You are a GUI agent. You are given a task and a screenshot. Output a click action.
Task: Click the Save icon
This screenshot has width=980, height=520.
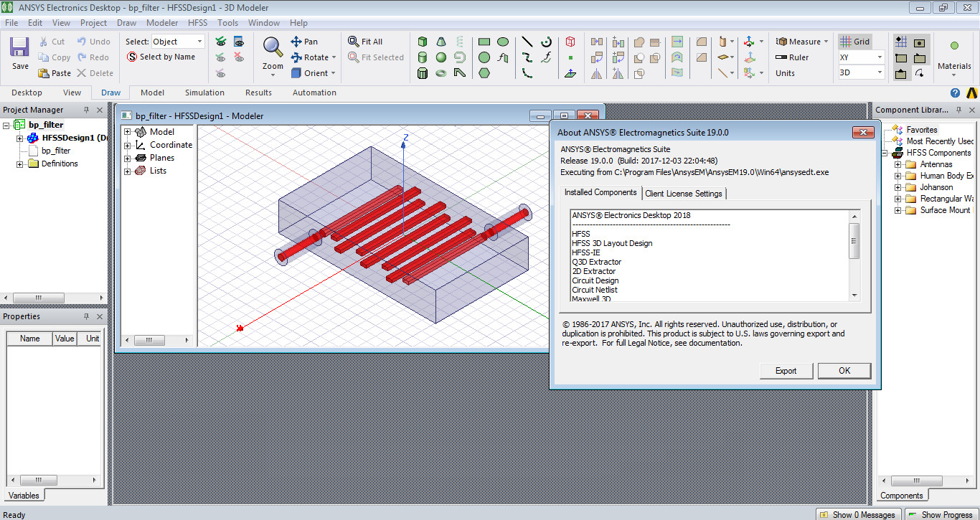20,52
